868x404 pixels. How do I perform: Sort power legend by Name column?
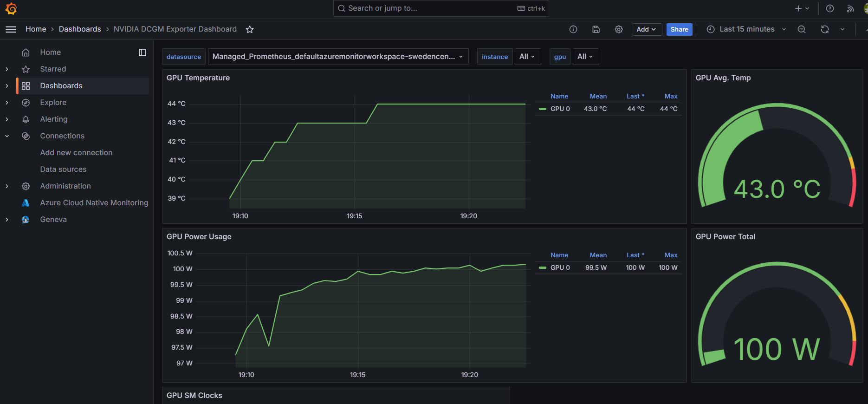point(559,255)
